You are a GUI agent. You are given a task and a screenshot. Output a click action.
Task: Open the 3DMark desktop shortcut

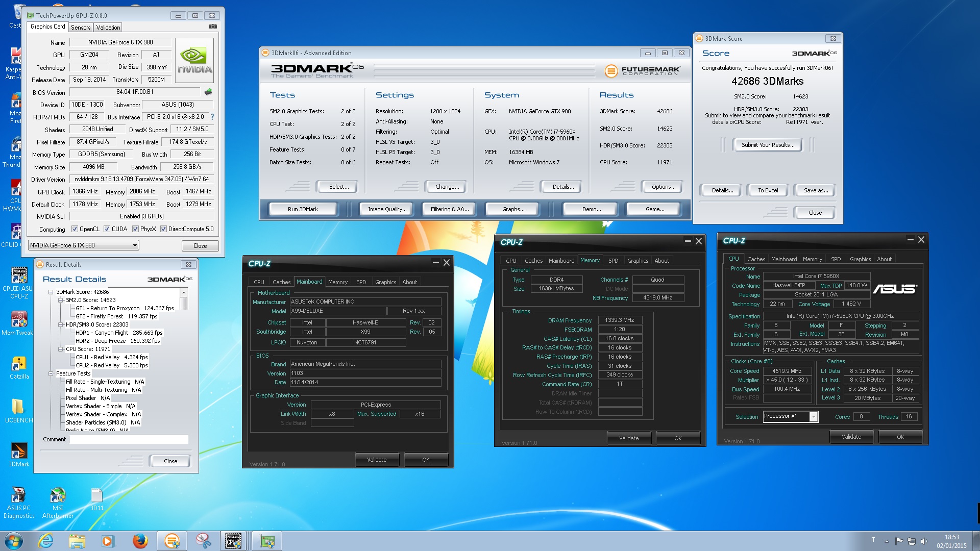click(x=19, y=455)
